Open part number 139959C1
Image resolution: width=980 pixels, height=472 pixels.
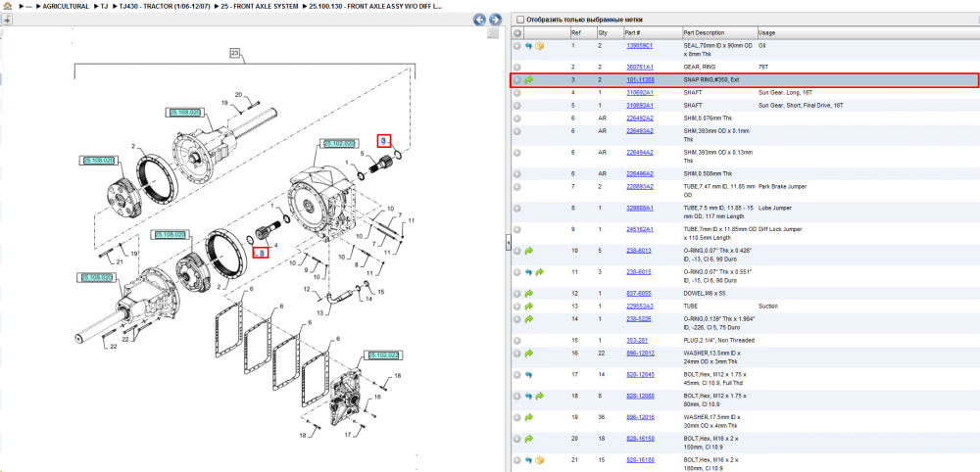639,46
